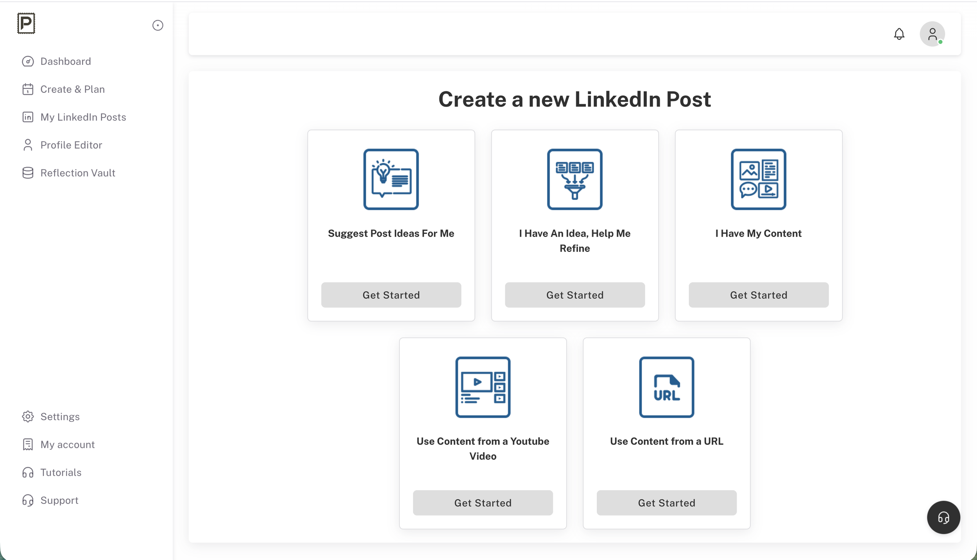Open the user profile avatar menu
The image size is (977, 560).
point(932,34)
